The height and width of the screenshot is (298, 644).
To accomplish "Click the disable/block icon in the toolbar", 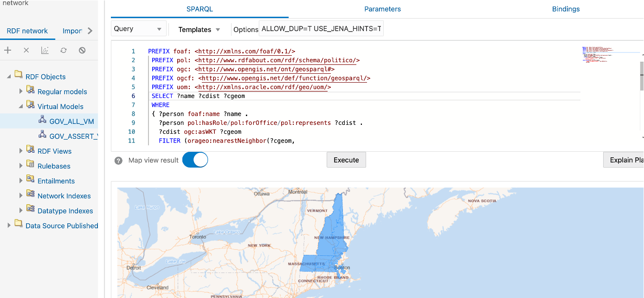I will pyautogui.click(x=82, y=50).
